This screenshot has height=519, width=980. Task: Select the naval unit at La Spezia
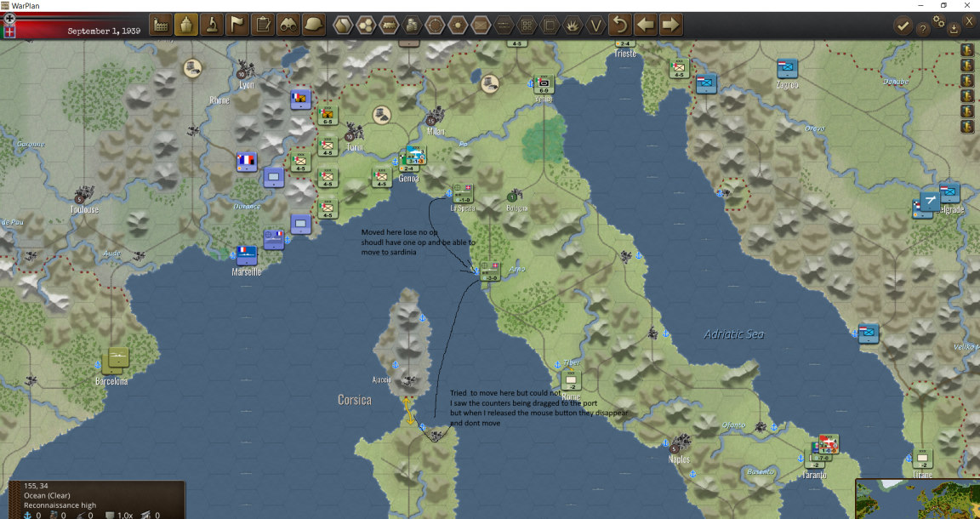(x=463, y=194)
